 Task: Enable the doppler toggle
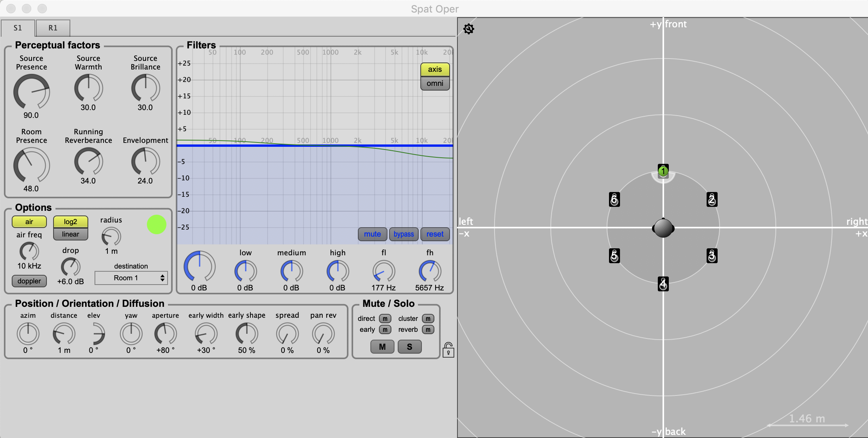click(29, 281)
